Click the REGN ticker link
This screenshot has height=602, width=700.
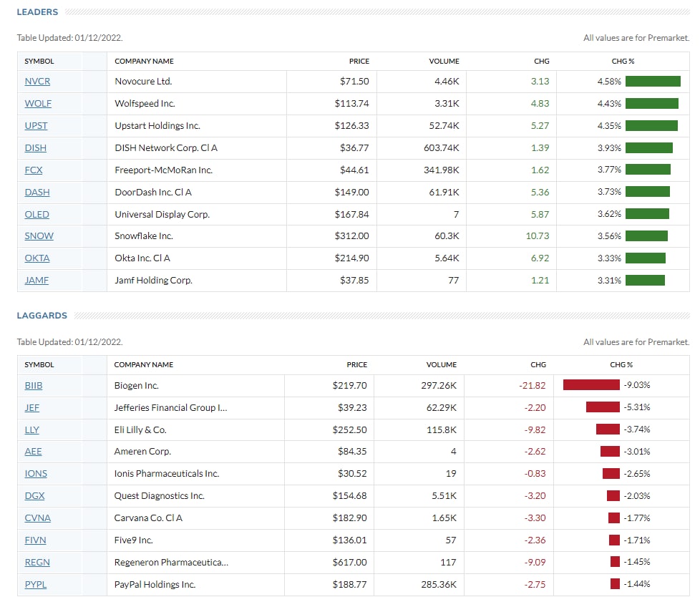37,563
